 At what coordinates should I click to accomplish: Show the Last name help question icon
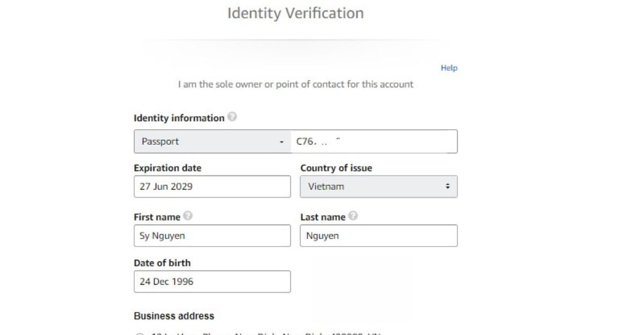[x=353, y=217]
